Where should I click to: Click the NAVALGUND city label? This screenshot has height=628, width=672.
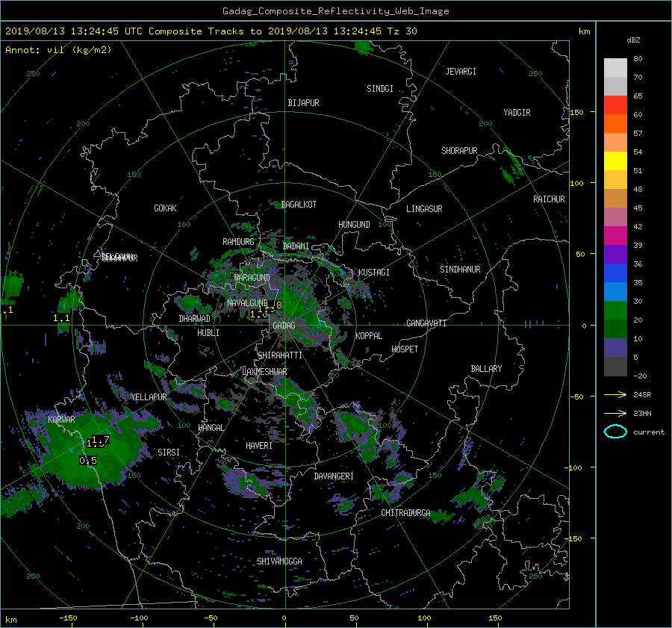click(x=247, y=303)
